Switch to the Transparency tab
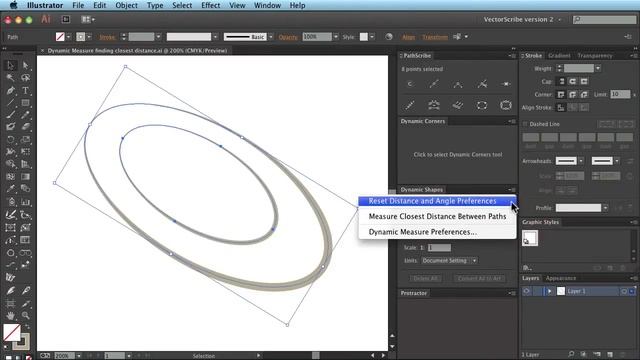 (x=595, y=56)
